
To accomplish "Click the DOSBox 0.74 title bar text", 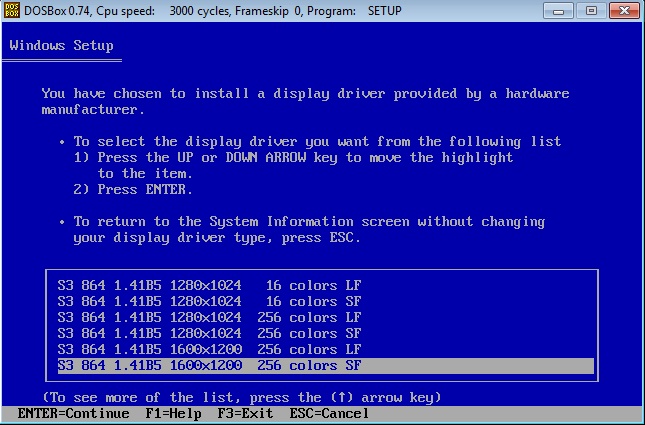I will tap(213, 11).
